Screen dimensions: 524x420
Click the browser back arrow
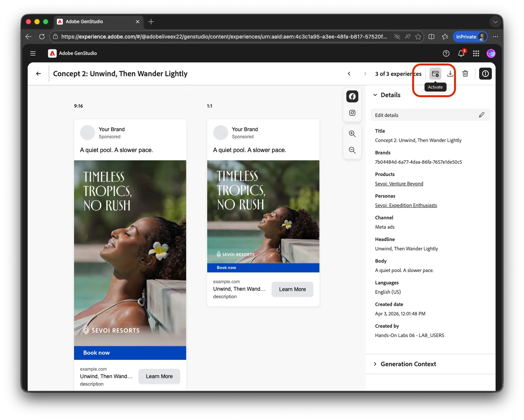point(28,37)
